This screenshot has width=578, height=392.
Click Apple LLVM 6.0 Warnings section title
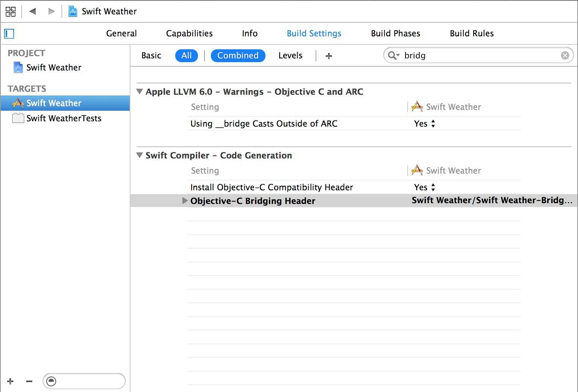[254, 92]
